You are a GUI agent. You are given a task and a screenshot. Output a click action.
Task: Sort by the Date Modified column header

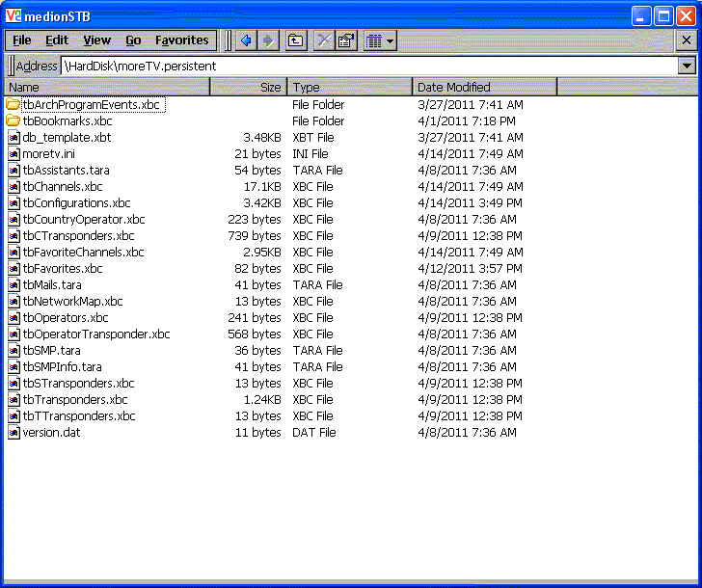pos(485,87)
